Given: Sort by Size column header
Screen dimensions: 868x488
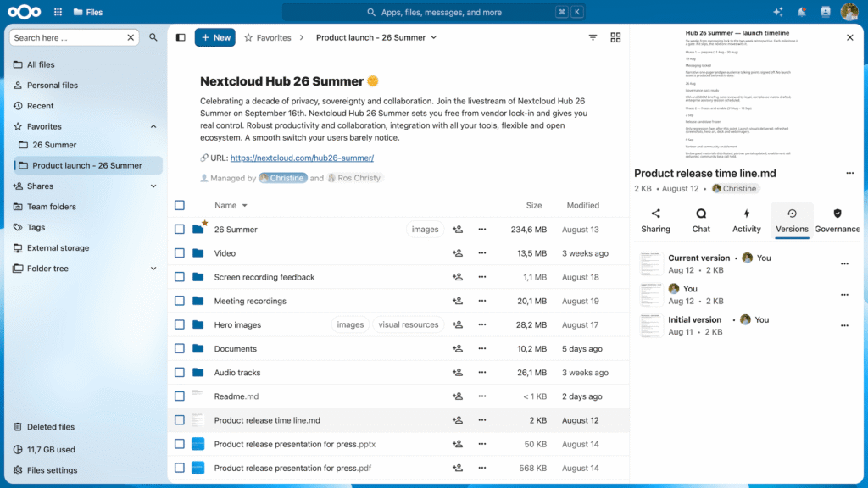Looking at the screenshot, I should 534,205.
